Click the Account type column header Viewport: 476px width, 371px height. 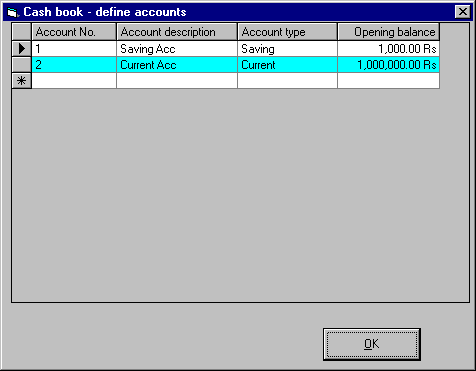(x=287, y=32)
